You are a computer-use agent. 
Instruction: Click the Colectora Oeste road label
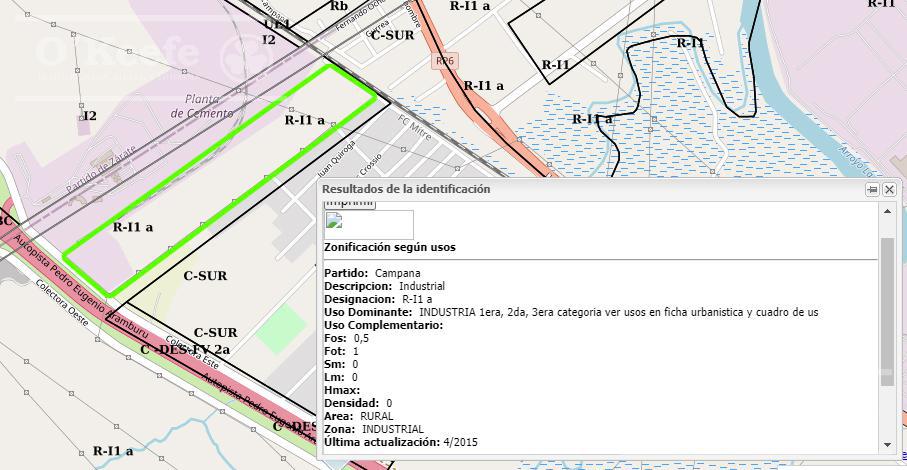coord(61,302)
